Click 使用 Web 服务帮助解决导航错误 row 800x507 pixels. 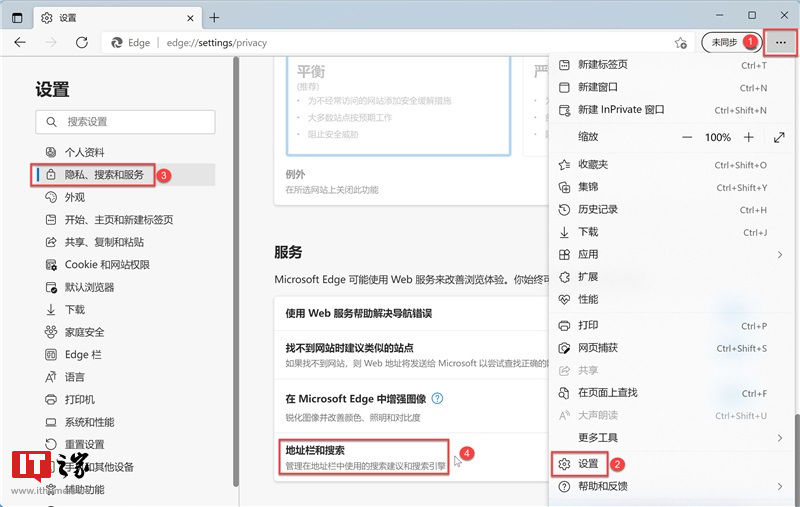[411, 313]
